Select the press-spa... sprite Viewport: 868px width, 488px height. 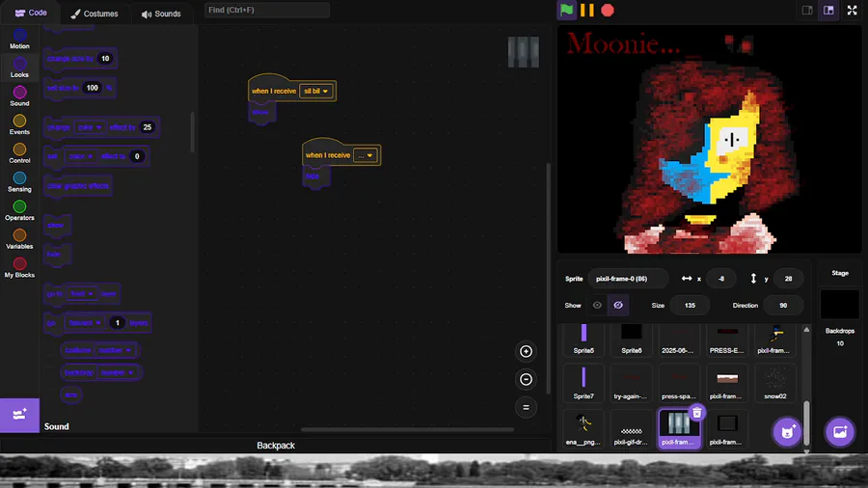pyautogui.click(x=679, y=383)
